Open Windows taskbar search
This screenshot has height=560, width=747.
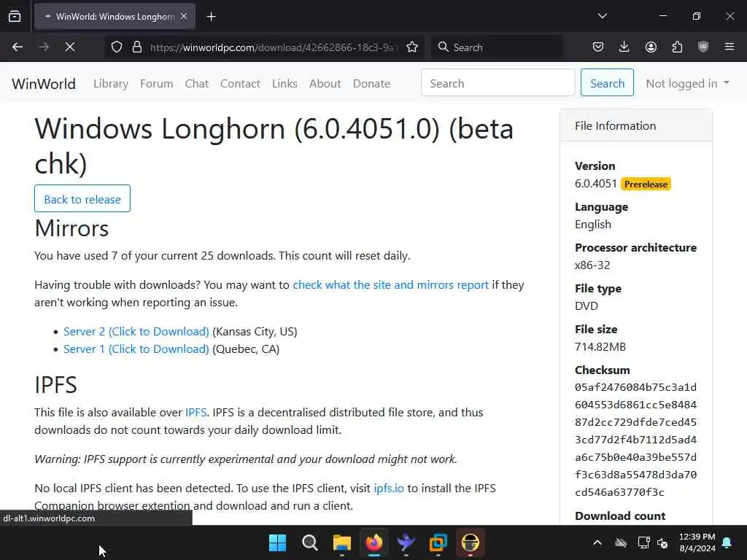(x=309, y=542)
